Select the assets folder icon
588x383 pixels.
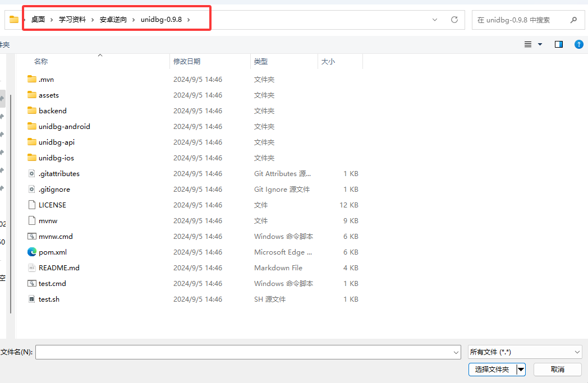(32, 95)
